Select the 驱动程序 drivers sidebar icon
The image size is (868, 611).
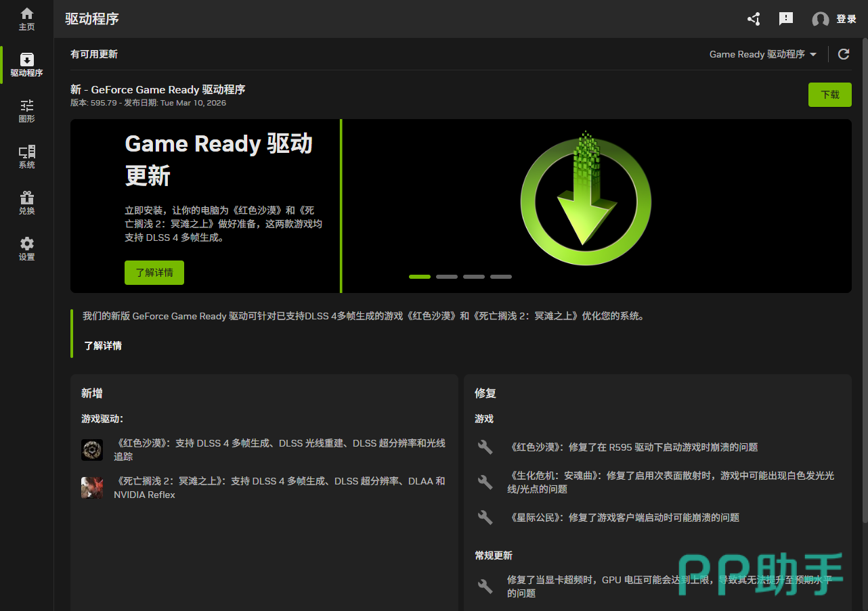26,65
